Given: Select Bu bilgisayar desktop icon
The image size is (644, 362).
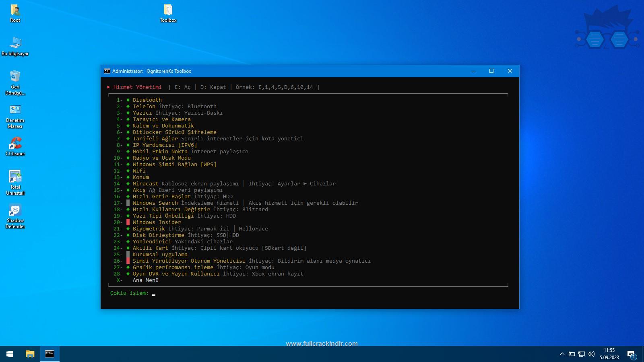Looking at the screenshot, I should pos(15,46).
